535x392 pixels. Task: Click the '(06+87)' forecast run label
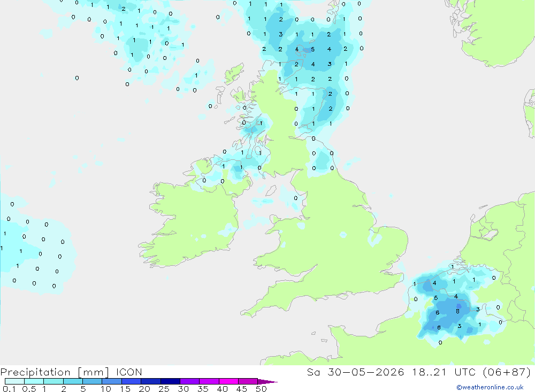pyautogui.click(x=507, y=372)
